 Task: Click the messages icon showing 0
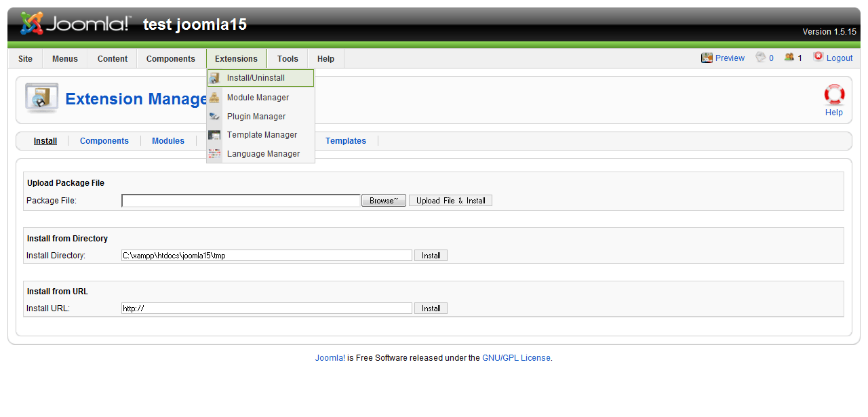tap(761, 58)
